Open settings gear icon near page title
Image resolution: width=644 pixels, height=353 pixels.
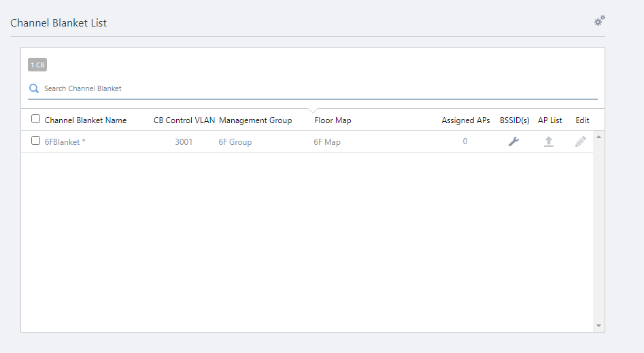click(599, 21)
